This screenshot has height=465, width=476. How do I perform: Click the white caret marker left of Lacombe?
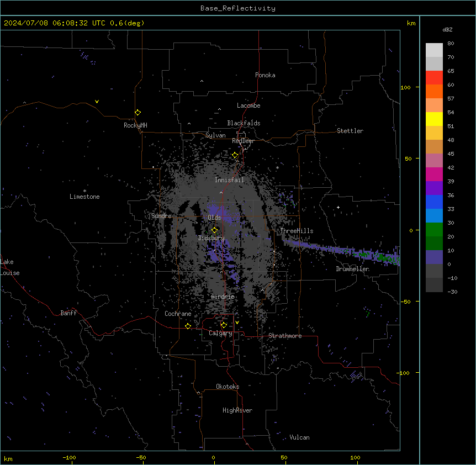pyautogui.click(x=219, y=109)
